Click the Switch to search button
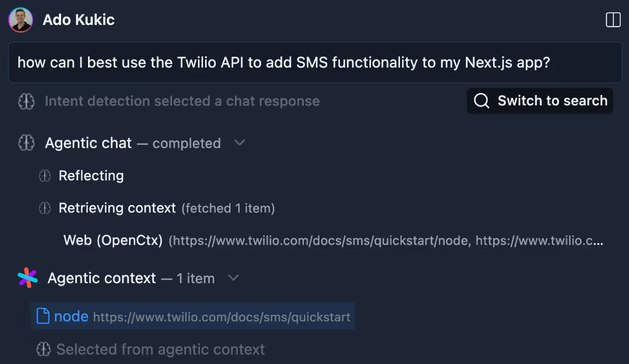The height and width of the screenshot is (364, 629). click(x=539, y=101)
